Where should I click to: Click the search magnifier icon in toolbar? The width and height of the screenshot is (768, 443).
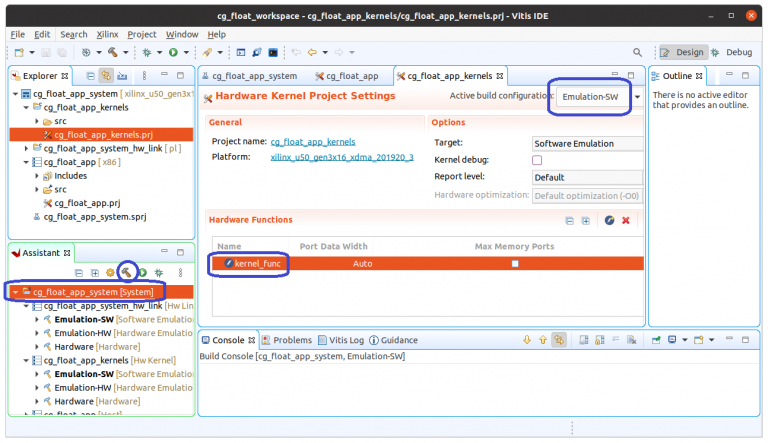tap(638, 52)
